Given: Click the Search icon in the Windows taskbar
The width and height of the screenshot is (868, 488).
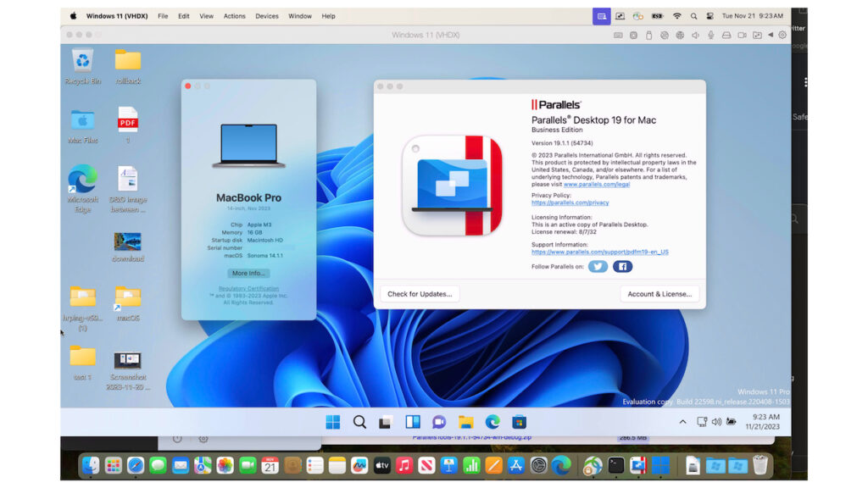Looking at the screenshot, I should click(359, 420).
